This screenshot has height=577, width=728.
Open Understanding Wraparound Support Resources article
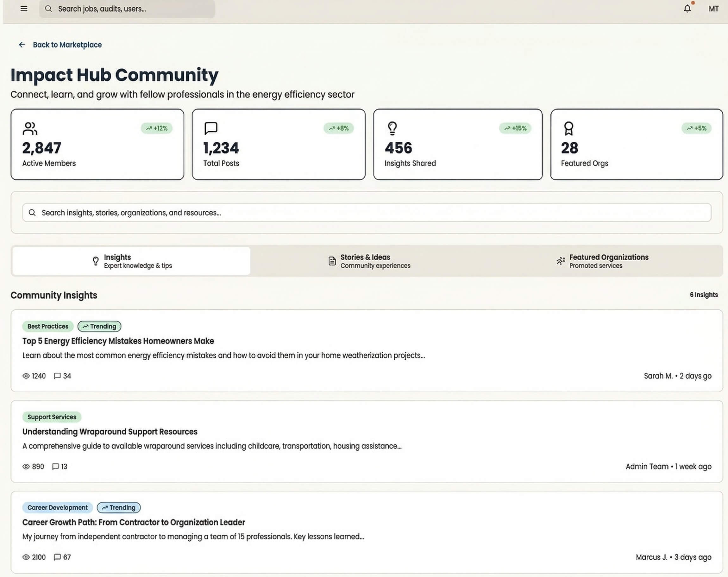pyautogui.click(x=110, y=431)
